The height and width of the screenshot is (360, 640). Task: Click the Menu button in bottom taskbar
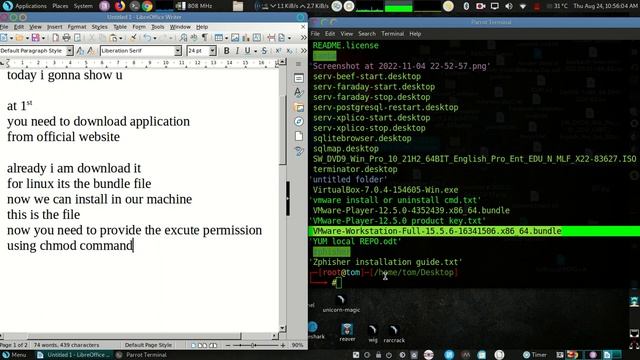(14, 355)
